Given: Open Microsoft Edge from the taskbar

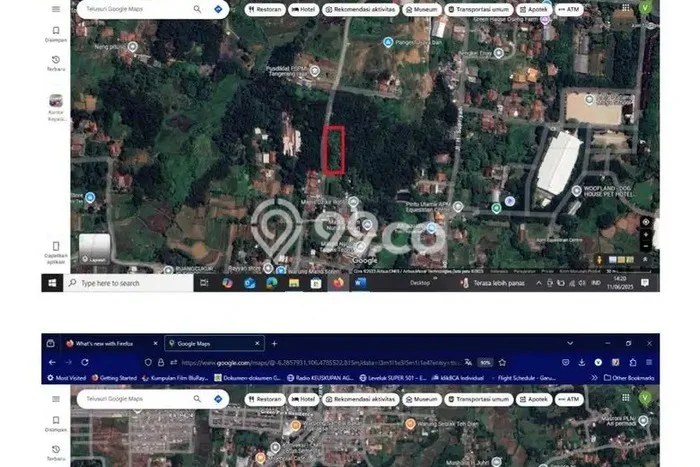Looking at the screenshot, I should pyautogui.click(x=271, y=283).
